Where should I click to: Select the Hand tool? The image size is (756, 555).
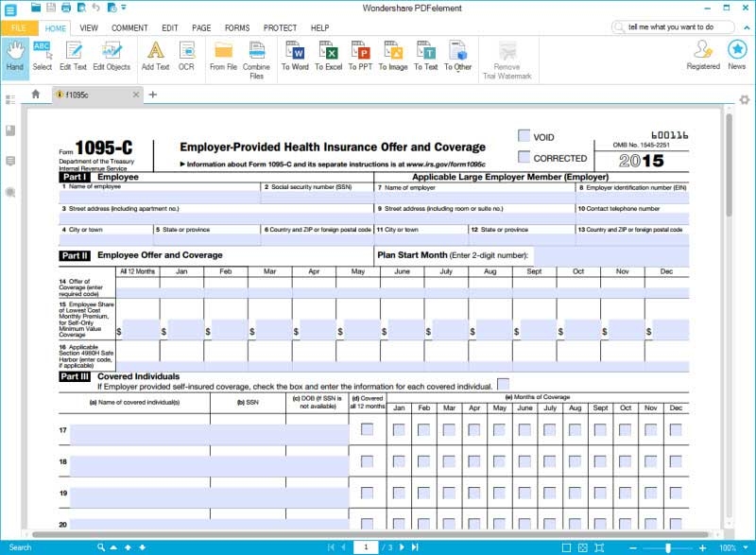point(14,56)
